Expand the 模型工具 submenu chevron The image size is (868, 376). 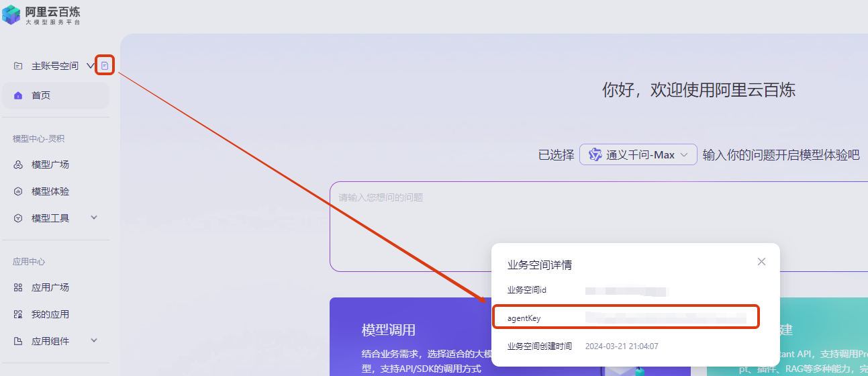pyautogui.click(x=94, y=218)
